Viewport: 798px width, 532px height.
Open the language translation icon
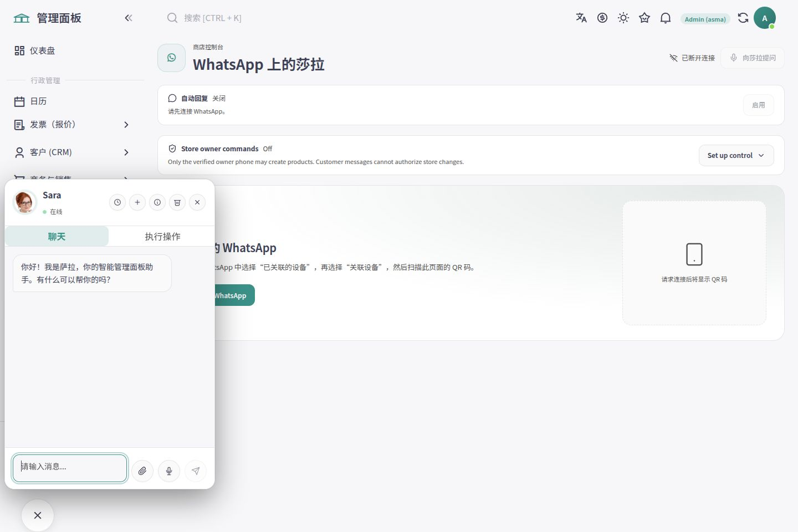[x=581, y=18]
